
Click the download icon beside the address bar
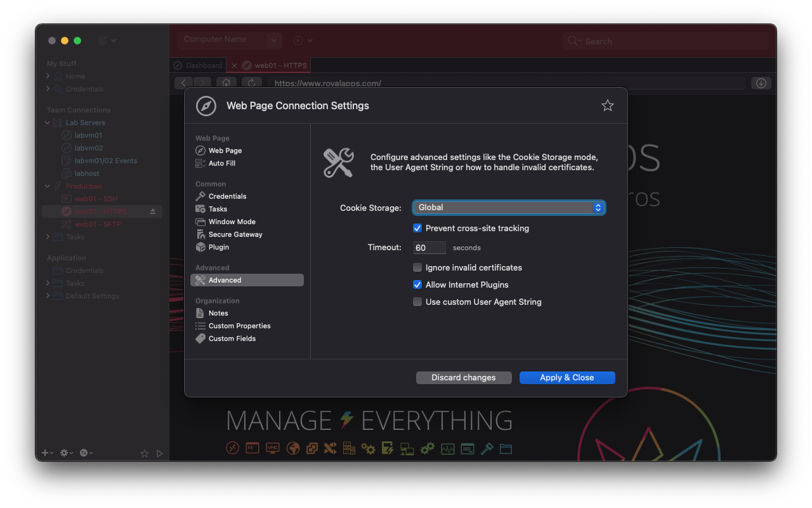[x=761, y=83]
